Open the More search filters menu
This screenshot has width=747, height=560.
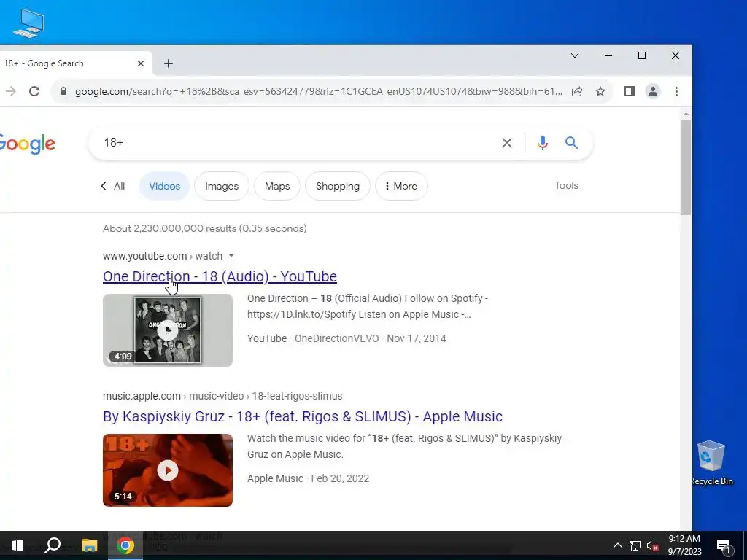[x=401, y=186]
